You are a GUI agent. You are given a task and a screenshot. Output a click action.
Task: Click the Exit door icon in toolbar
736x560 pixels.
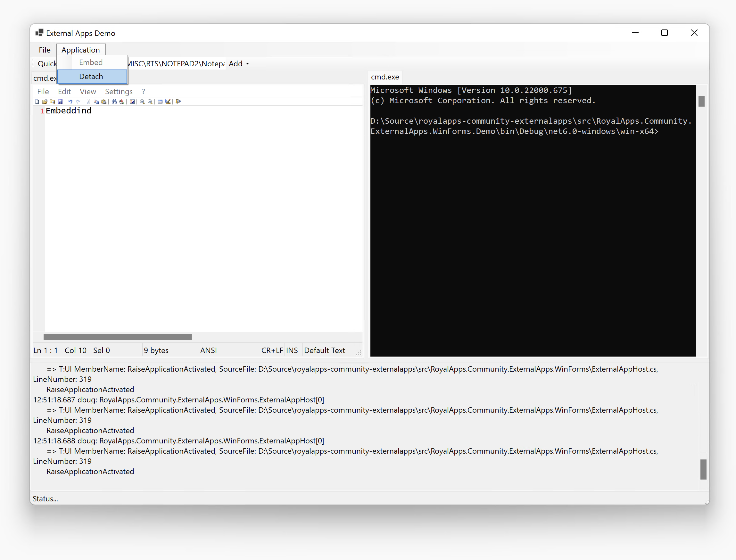click(178, 102)
